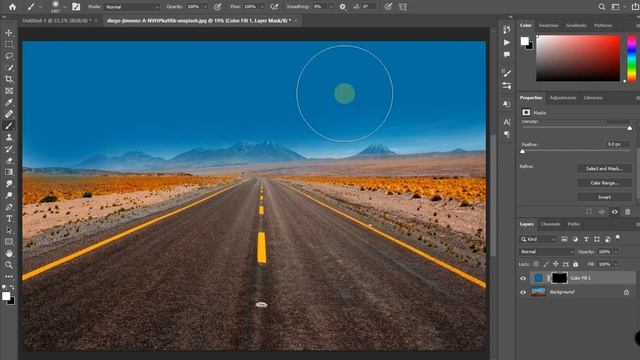
Task: Toggle pressure for opacity icon
Action: point(218,7)
